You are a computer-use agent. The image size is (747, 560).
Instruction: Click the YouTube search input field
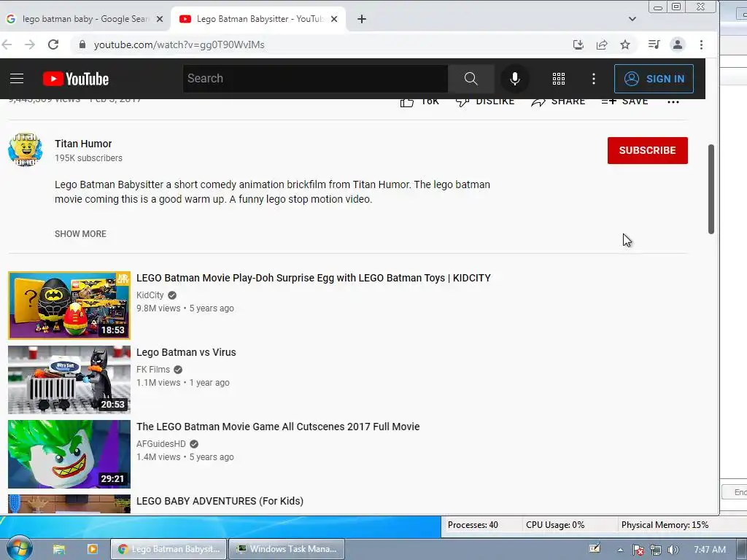(315, 79)
